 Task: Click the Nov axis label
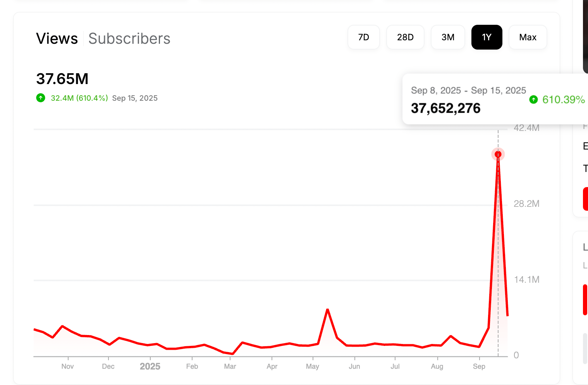point(67,366)
